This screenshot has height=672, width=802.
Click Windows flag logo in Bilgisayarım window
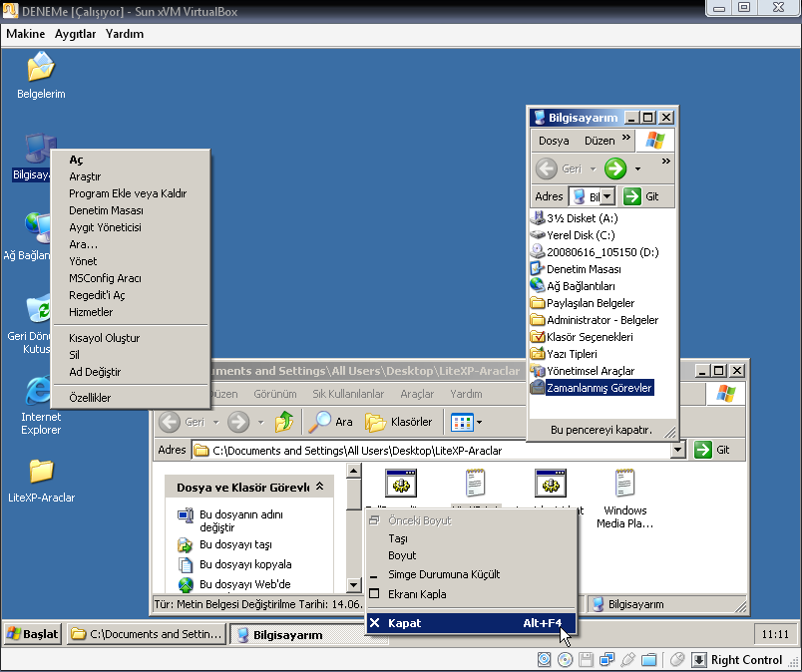point(654,141)
